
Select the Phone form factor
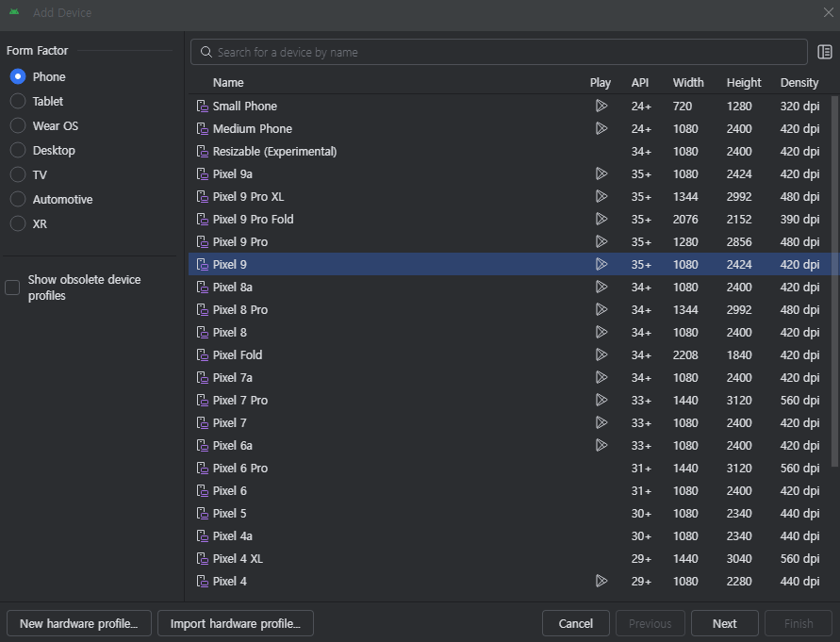point(18,76)
